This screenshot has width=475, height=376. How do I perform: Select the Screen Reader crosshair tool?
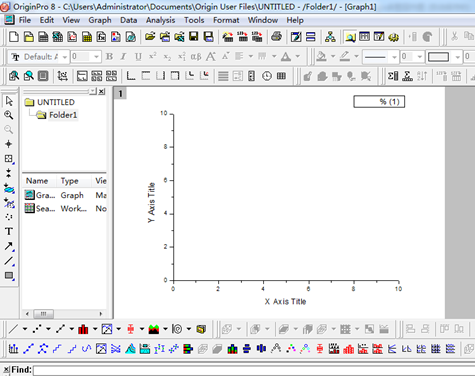[x=9, y=144]
